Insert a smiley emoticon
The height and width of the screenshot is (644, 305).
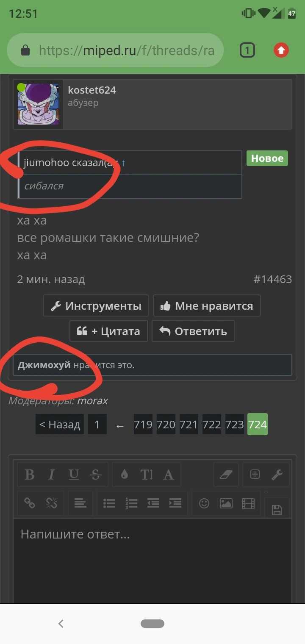pyautogui.click(x=204, y=503)
